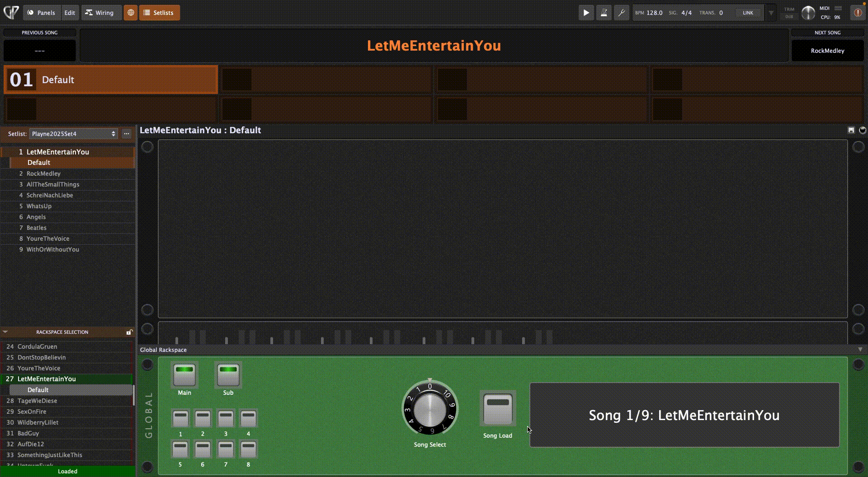
Task: Open the Setlist dropdown Playne2025Set4
Action: 74,134
